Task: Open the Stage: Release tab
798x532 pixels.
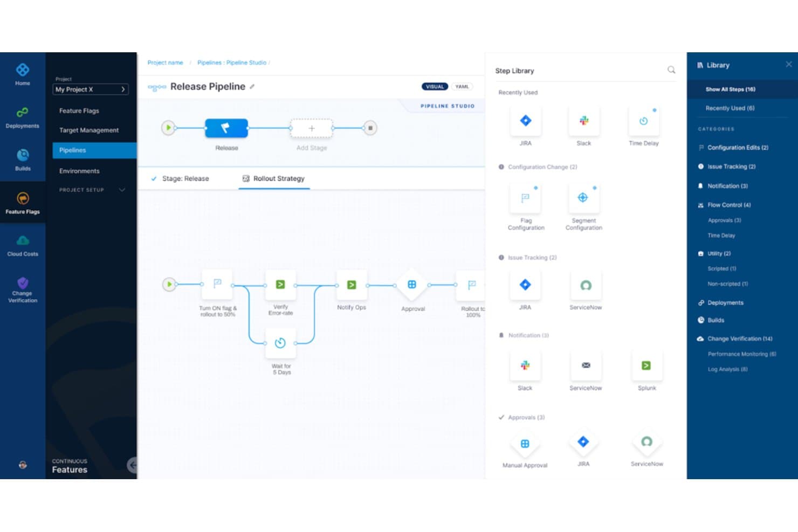Action: [x=180, y=178]
